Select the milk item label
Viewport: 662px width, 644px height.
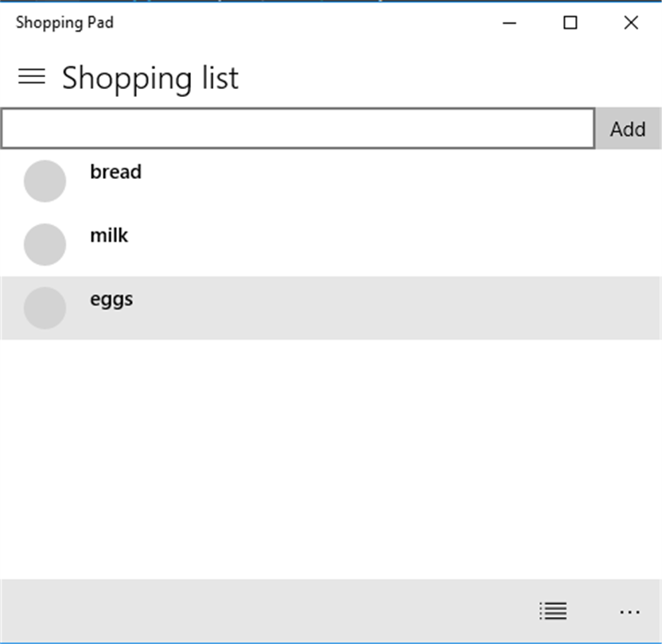[109, 235]
